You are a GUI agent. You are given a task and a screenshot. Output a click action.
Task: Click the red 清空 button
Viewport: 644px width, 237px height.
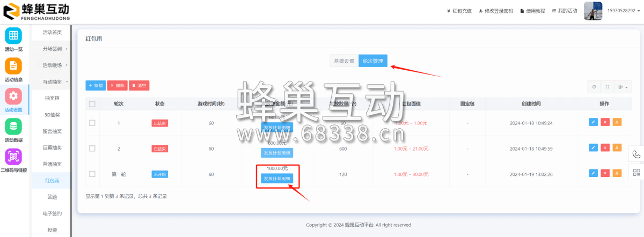coord(139,85)
